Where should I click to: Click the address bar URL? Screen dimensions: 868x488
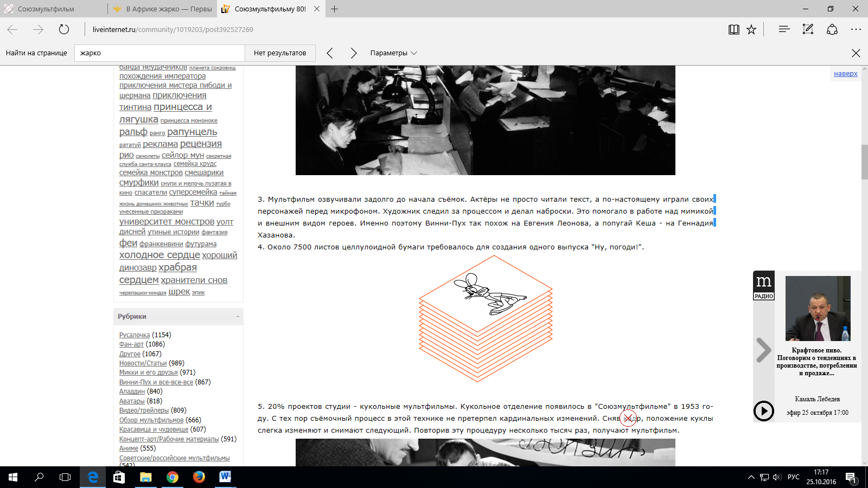pos(173,30)
